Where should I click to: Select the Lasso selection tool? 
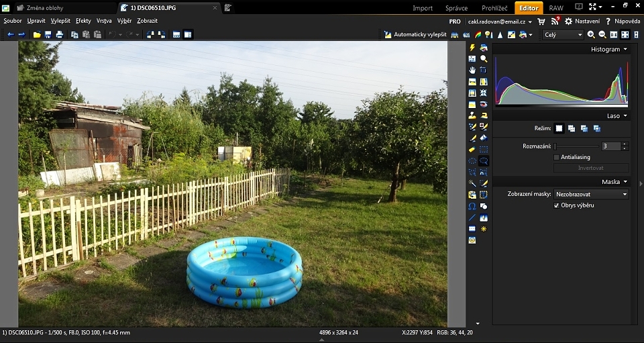pos(484,161)
